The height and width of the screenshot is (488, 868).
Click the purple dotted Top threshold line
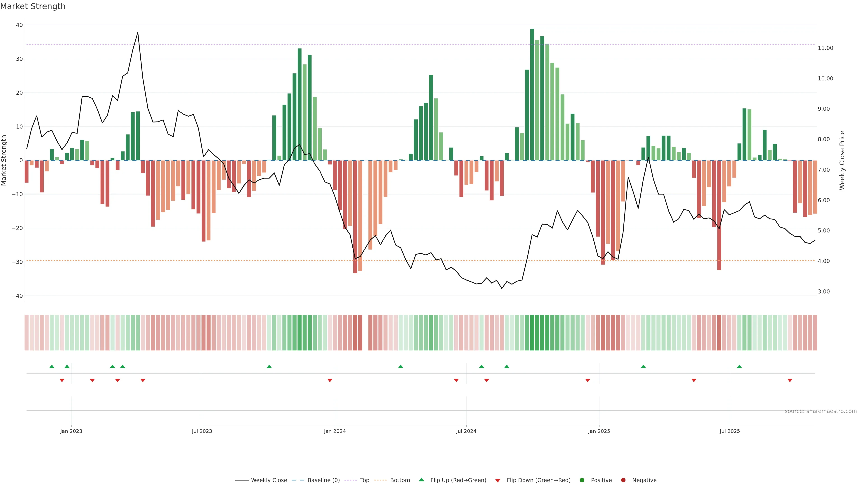404,45
